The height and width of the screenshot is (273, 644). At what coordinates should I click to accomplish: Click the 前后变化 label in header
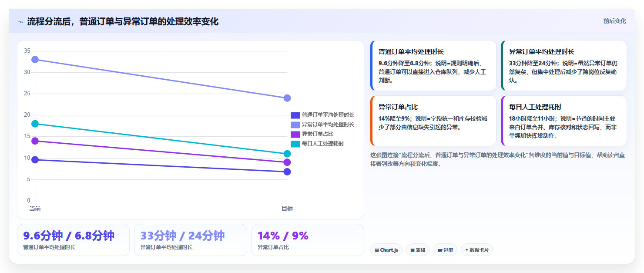[x=615, y=21]
